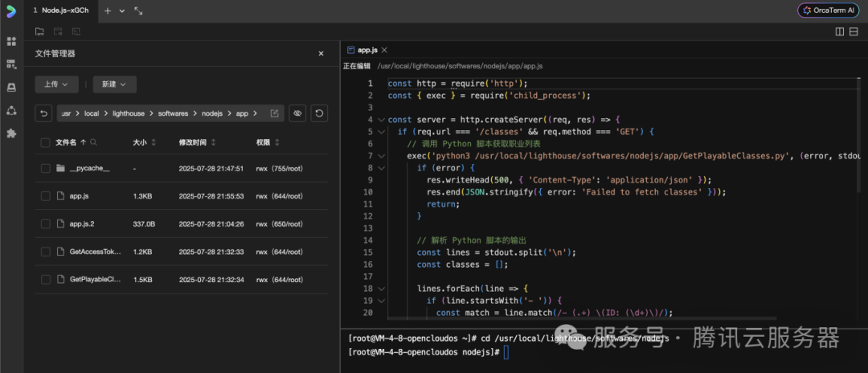Open the apps grid sidebar icon

coord(11,42)
